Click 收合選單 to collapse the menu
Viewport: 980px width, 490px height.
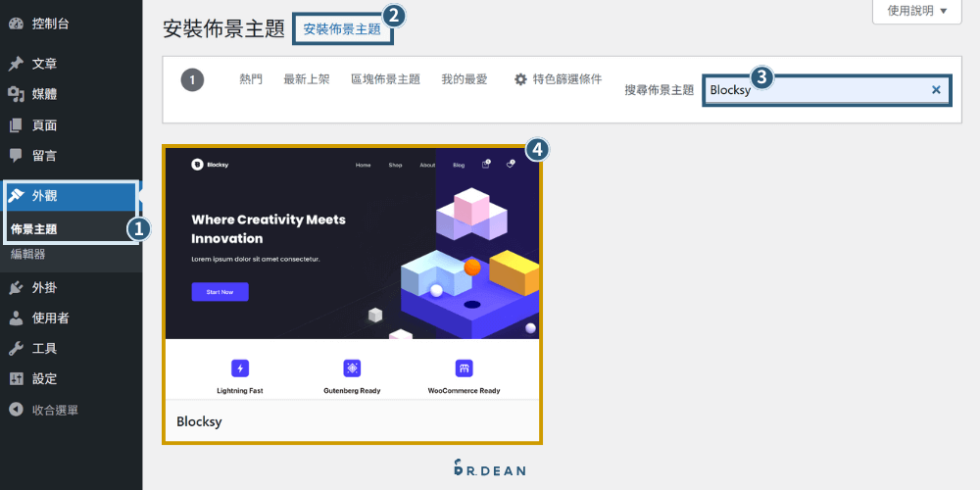pyautogui.click(x=55, y=410)
